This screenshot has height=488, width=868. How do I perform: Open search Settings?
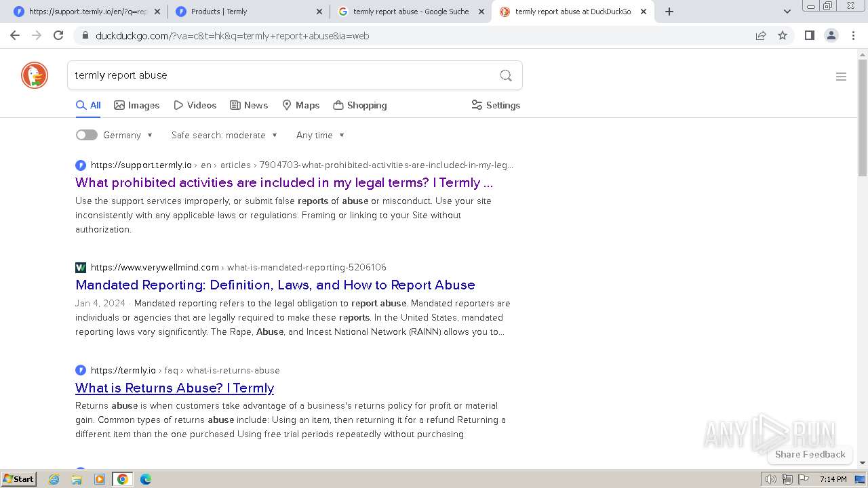[x=496, y=105]
